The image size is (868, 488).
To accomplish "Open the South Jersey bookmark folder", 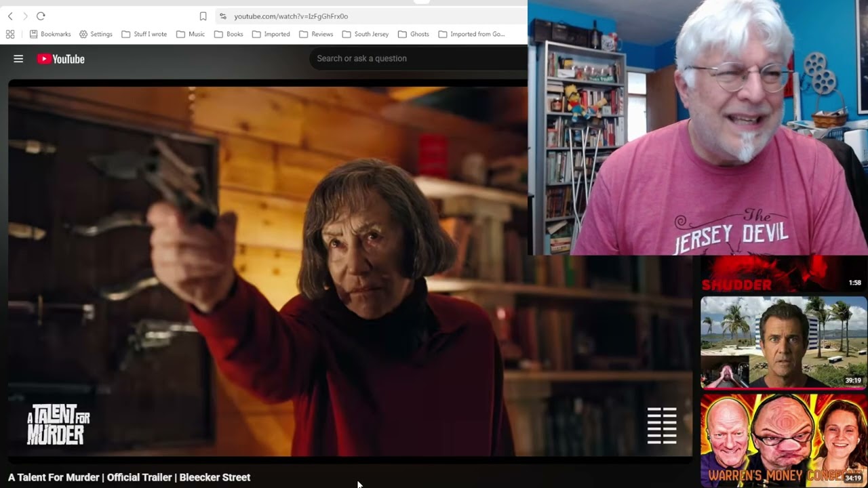I will click(x=366, y=34).
